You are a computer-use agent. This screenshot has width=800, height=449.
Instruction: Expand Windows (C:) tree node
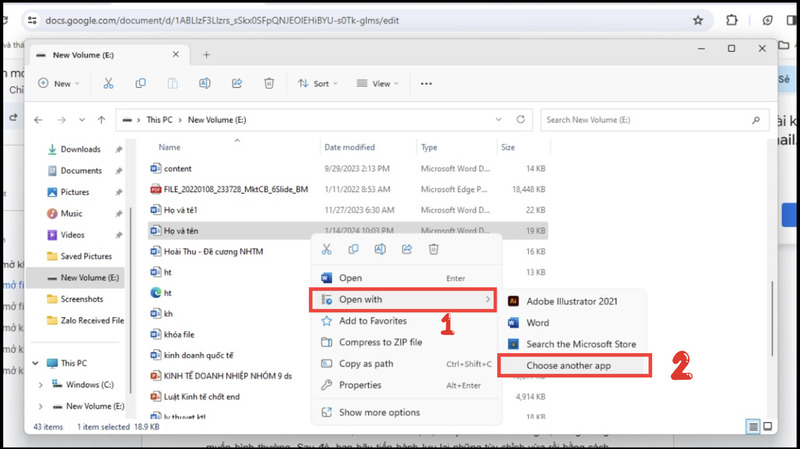pos(40,385)
